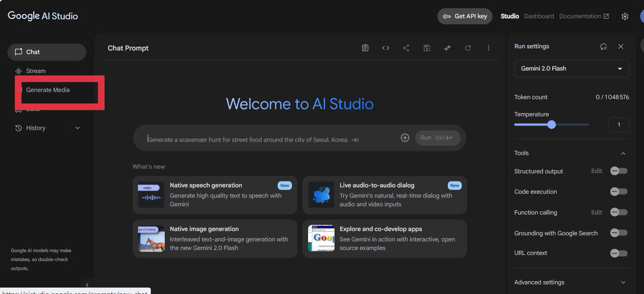Viewport: 644px width, 294px height.
Task: Click the Native speech generation thumbnail
Action: click(151, 195)
